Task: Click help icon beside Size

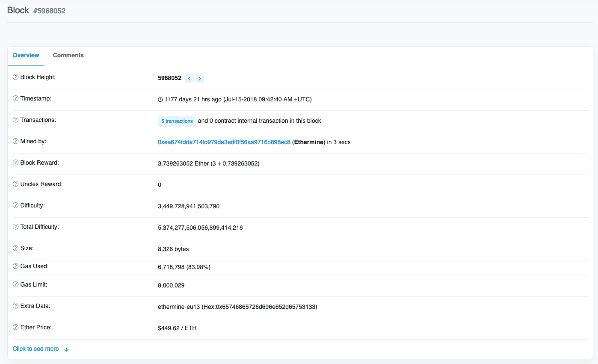Action: (x=16, y=249)
